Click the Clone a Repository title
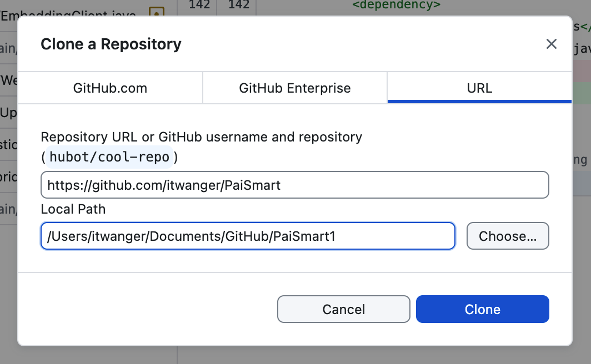This screenshot has width=591, height=364. click(111, 44)
